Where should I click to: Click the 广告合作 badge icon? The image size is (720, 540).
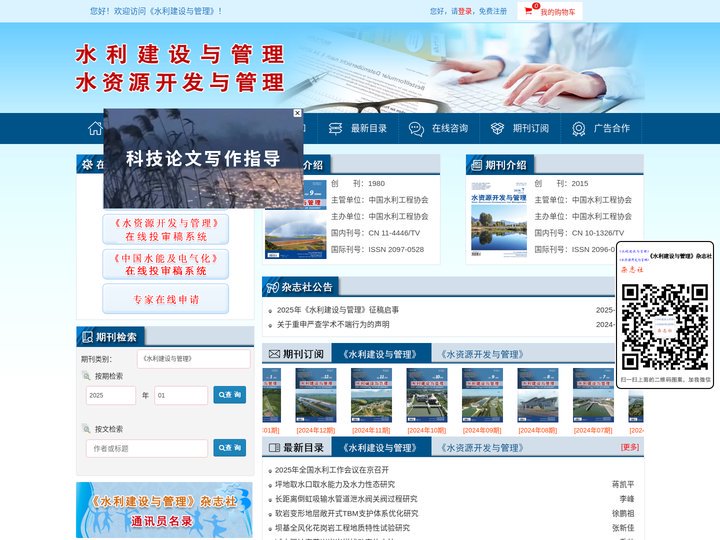click(x=579, y=129)
